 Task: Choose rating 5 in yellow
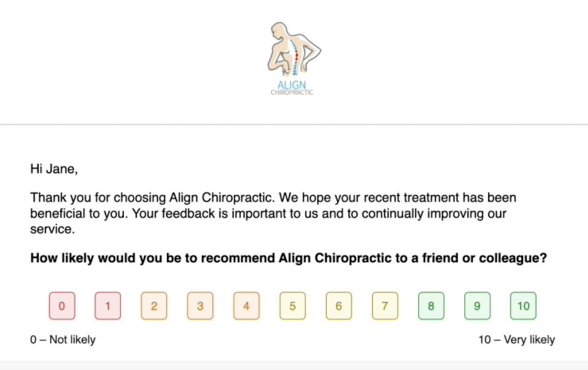292,306
